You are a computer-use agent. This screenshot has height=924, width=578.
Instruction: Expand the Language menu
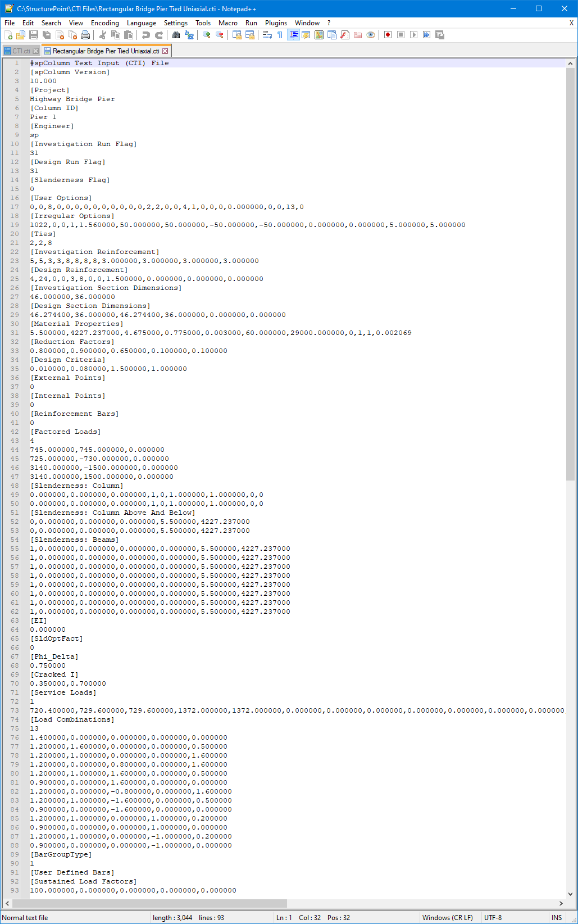point(141,23)
